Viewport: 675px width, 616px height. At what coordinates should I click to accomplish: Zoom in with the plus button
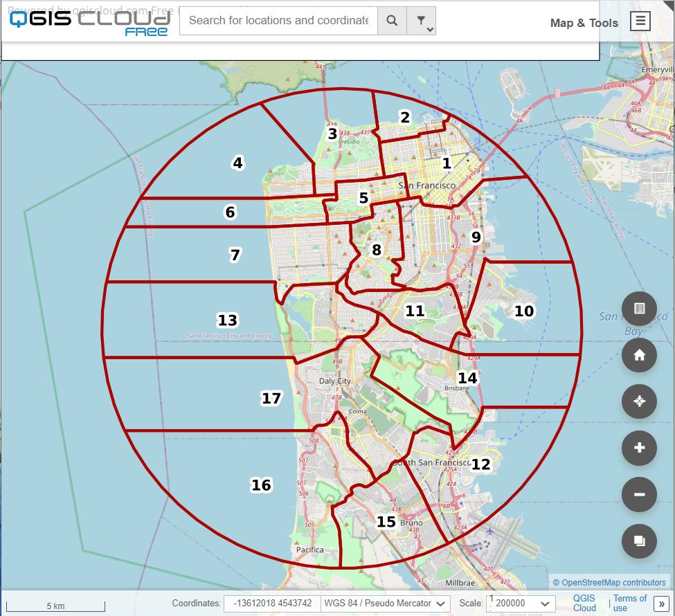[639, 448]
